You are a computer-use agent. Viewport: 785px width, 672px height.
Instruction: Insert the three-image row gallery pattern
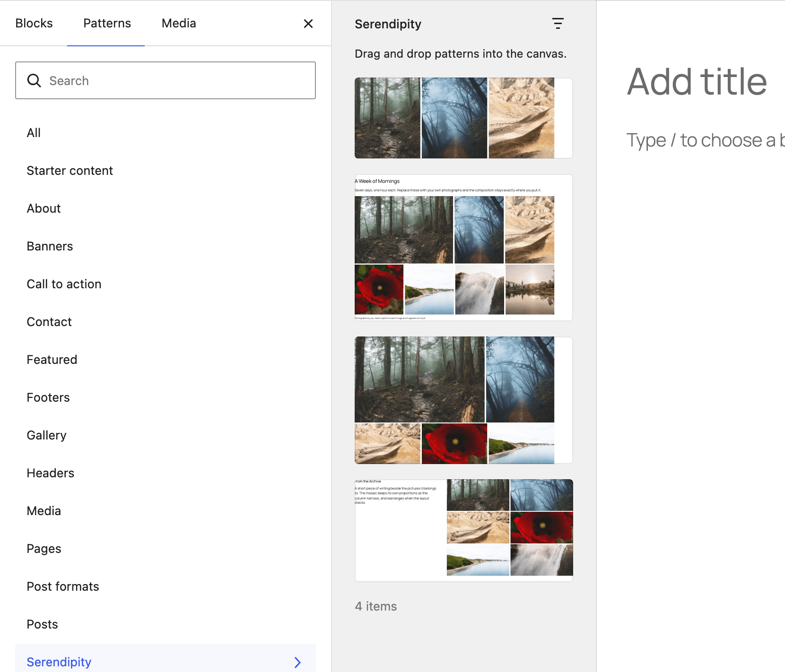[x=463, y=118]
